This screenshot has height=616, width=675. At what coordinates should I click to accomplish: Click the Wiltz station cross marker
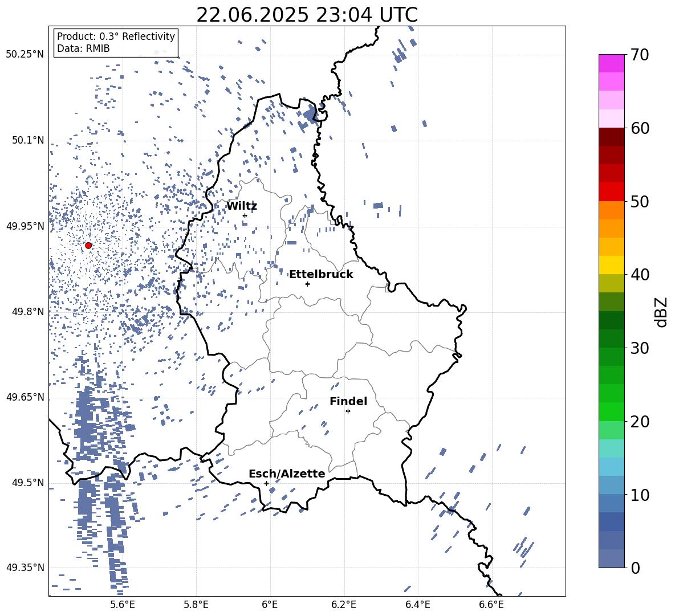[245, 216]
